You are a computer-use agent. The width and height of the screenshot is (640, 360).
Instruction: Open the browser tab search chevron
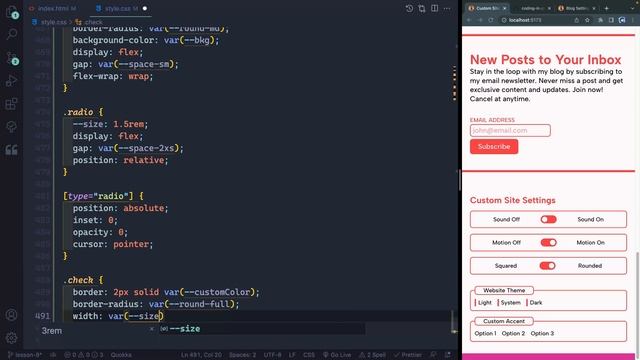632,8
